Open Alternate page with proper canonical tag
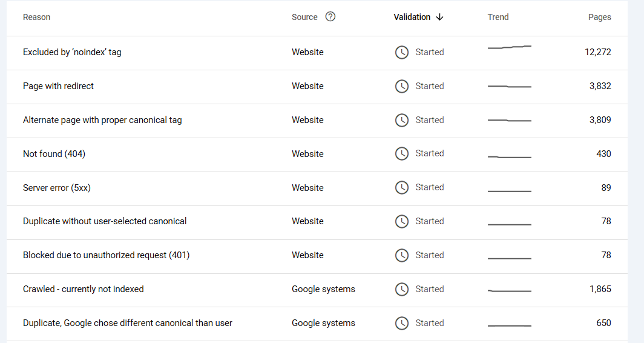This screenshot has width=644, height=343. [x=102, y=120]
